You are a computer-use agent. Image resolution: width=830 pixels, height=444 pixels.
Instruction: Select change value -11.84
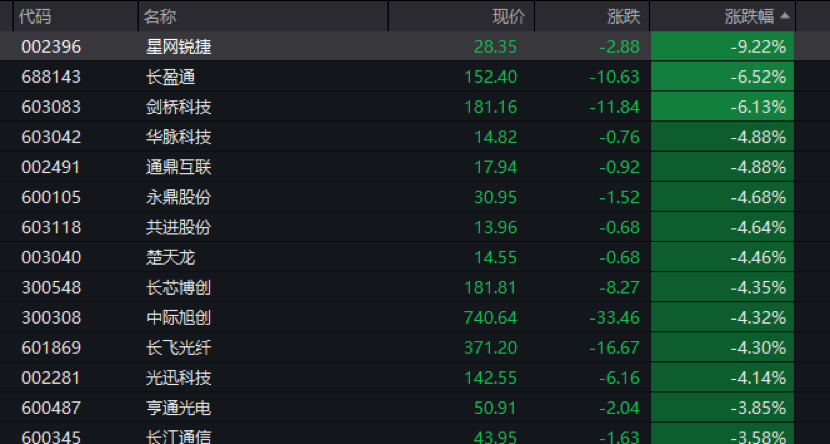(615, 107)
